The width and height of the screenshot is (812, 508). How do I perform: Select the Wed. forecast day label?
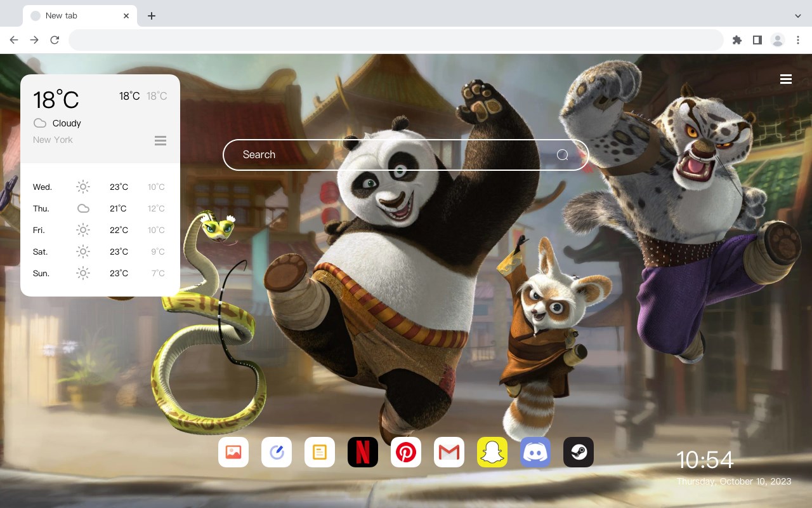tap(43, 187)
